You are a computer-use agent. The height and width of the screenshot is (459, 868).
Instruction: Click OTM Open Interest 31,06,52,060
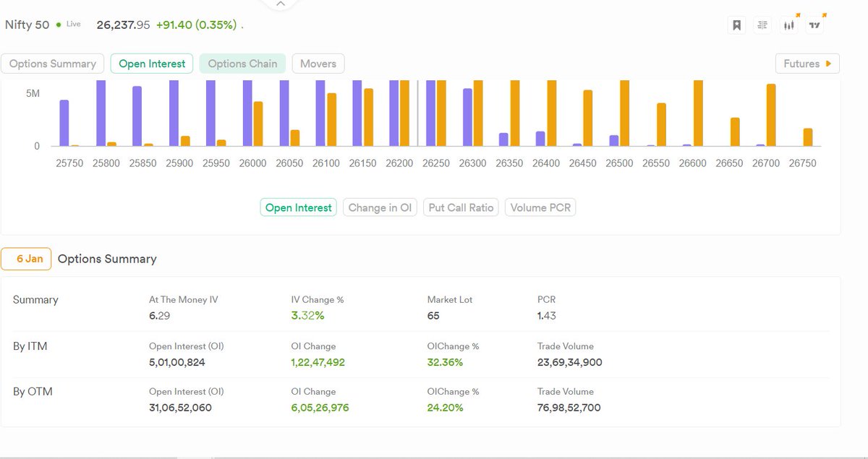[x=180, y=408]
